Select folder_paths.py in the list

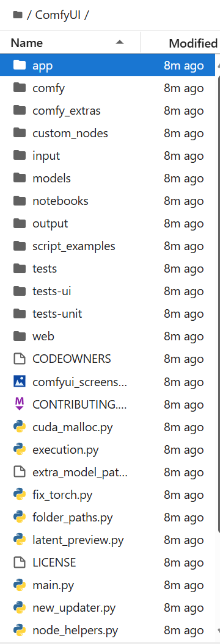coord(108,517)
